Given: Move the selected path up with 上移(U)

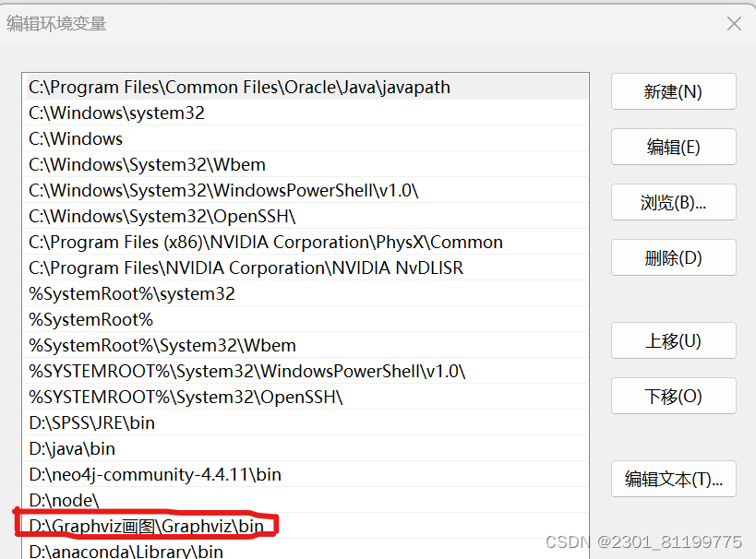Looking at the screenshot, I should (672, 340).
